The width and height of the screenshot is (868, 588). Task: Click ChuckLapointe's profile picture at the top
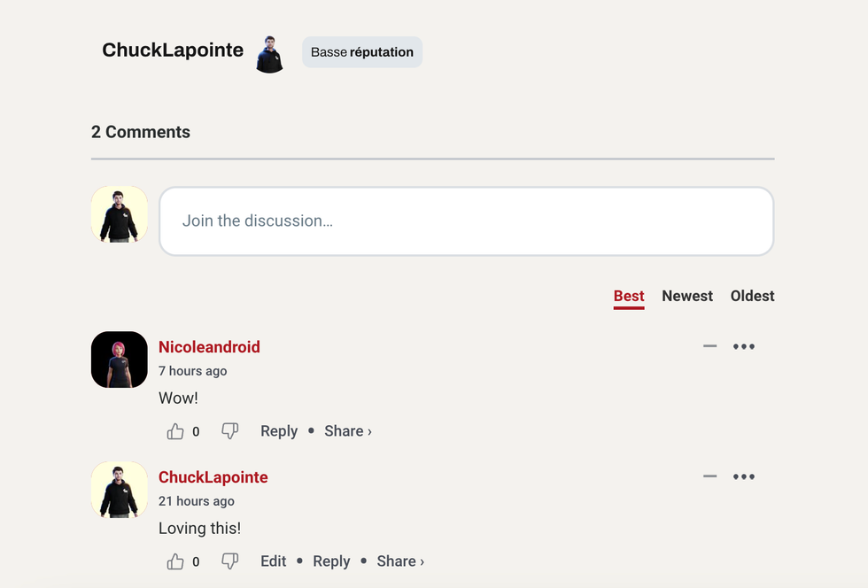268,53
